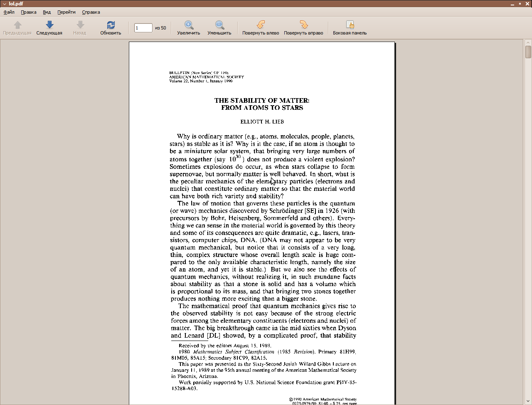
Task: Click the vertical scrollbar thumb
Action: (x=528, y=52)
